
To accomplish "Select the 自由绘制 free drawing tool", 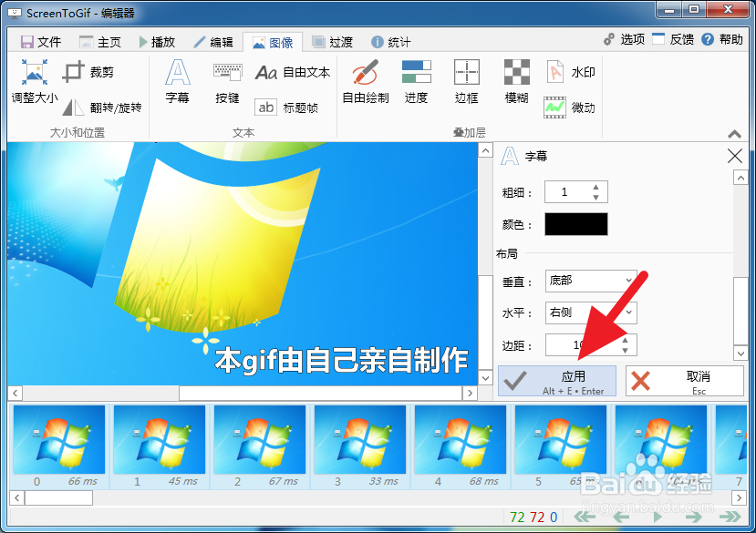I will coord(366,80).
